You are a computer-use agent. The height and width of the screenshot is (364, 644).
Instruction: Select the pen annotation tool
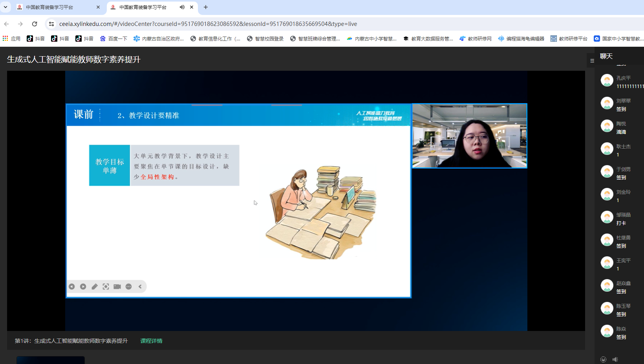click(x=95, y=287)
